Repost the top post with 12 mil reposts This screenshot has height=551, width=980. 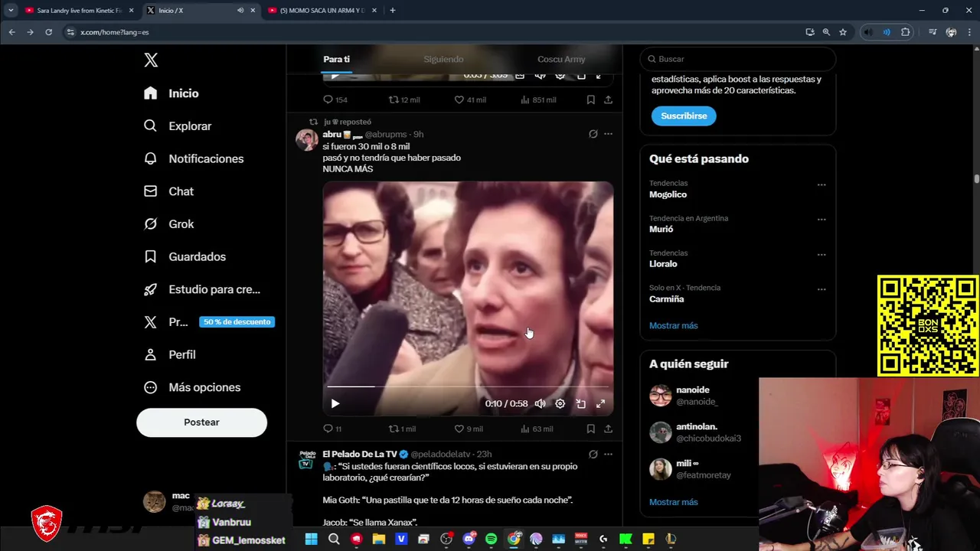point(404,99)
